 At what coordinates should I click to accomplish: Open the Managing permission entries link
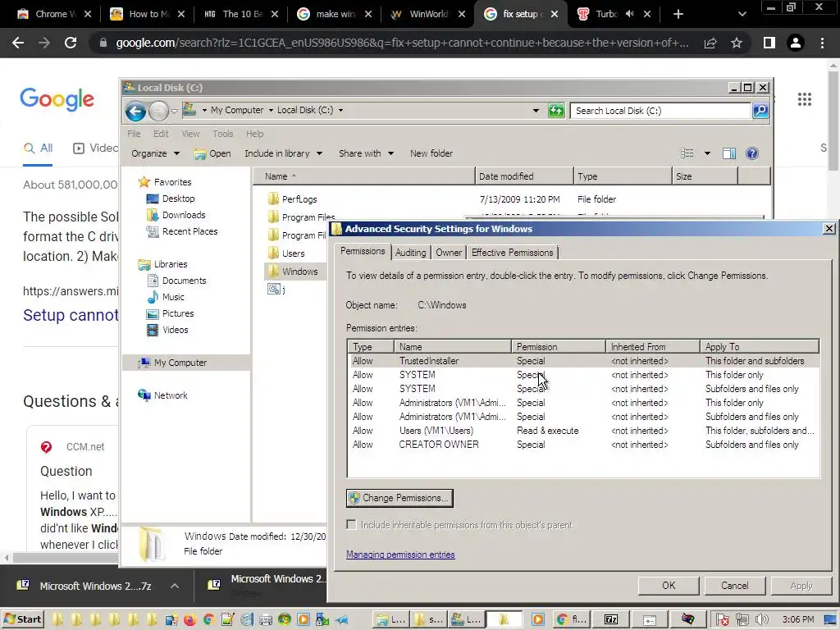click(x=400, y=555)
